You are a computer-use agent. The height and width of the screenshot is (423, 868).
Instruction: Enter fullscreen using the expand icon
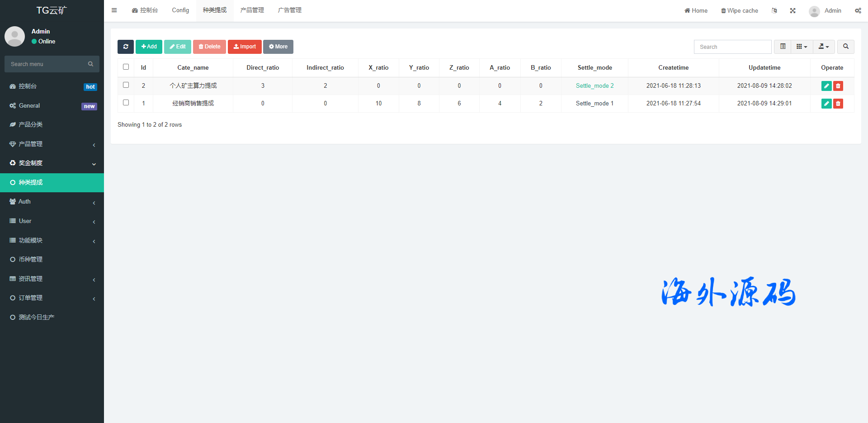(x=793, y=10)
